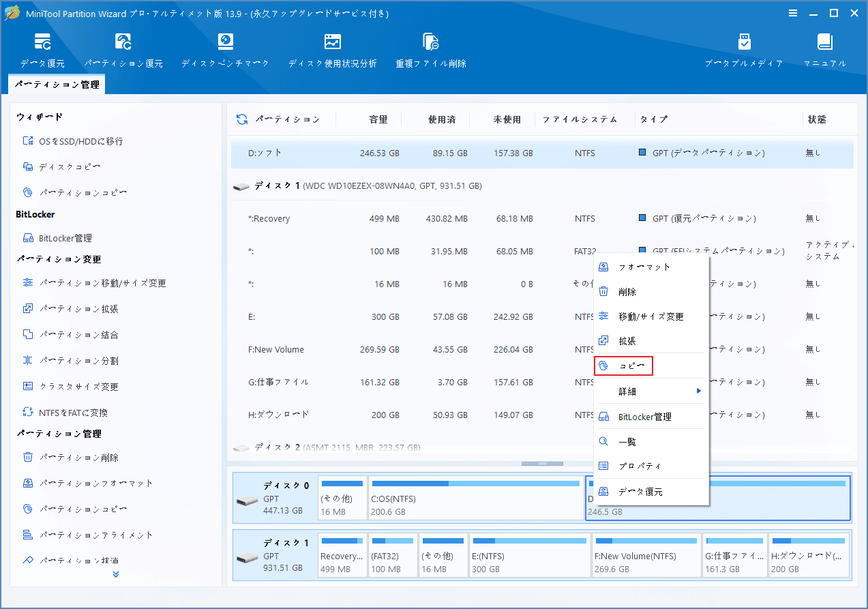
Task: Select E:(NTFS) 300 GB block in disk map
Action: (530, 554)
